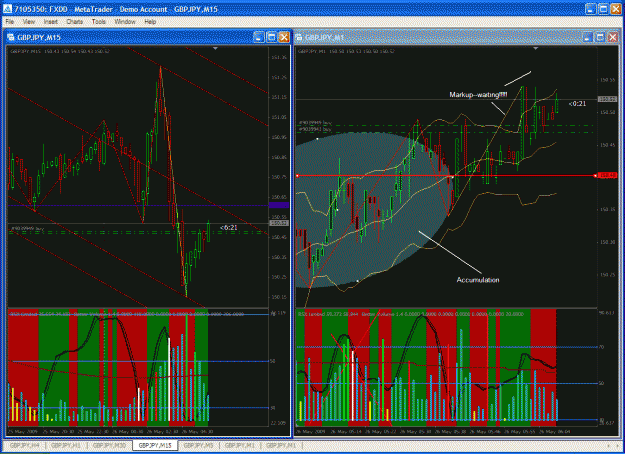
Task: Open the Help menu
Action: [x=150, y=22]
